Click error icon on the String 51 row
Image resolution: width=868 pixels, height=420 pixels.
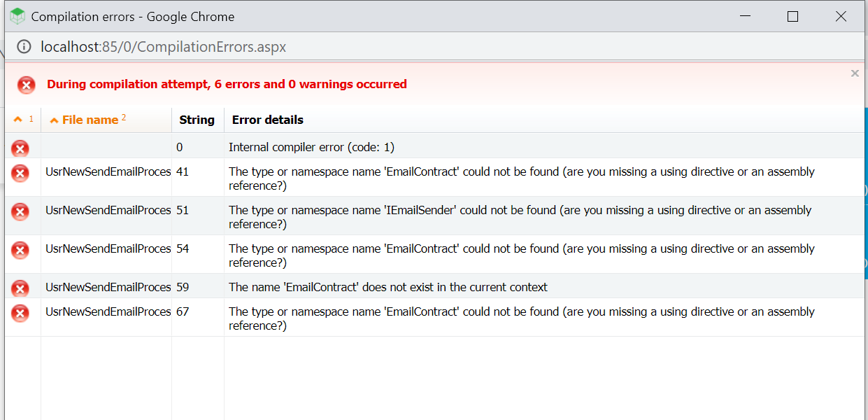click(x=20, y=211)
